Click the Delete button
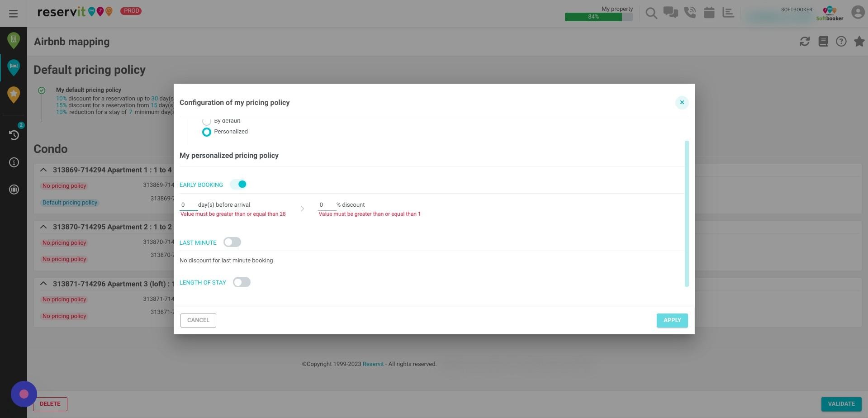Viewport: 868px width, 418px height. [x=50, y=404]
